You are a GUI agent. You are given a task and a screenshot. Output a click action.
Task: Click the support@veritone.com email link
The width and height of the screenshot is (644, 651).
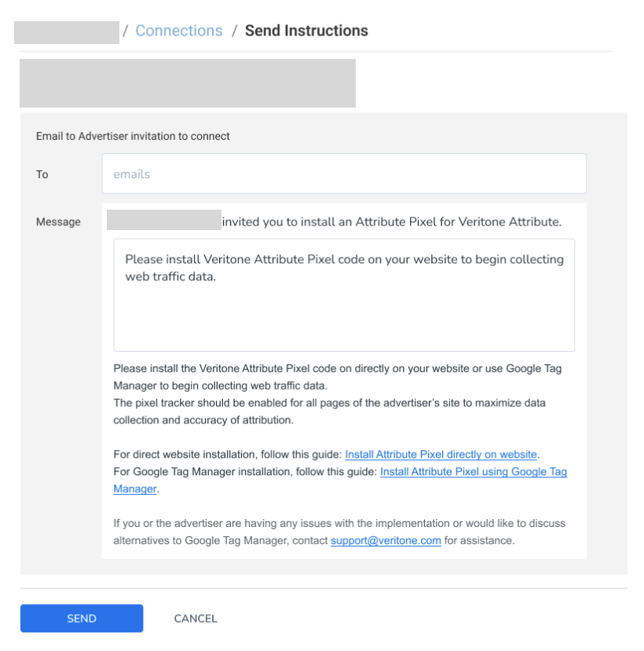tap(386, 540)
